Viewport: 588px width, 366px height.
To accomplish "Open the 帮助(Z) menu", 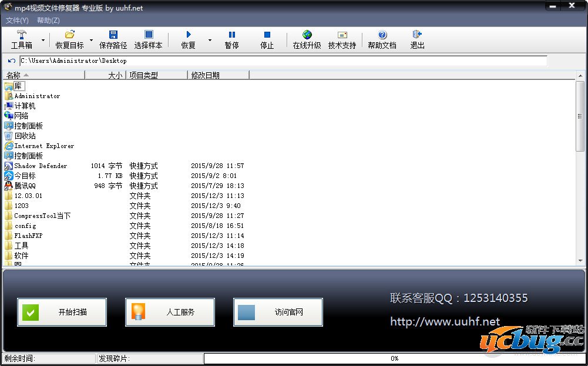I will pyautogui.click(x=48, y=21).
